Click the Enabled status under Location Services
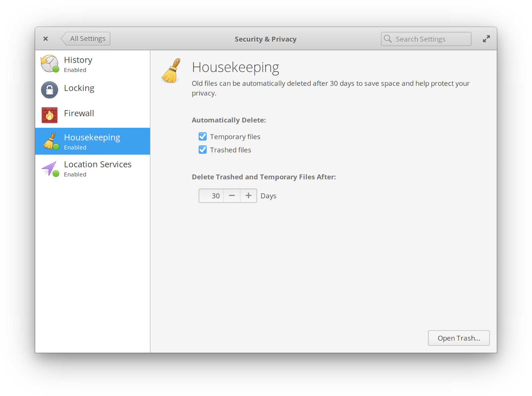Viewport: 532px width, 396px height. [75, 174]
